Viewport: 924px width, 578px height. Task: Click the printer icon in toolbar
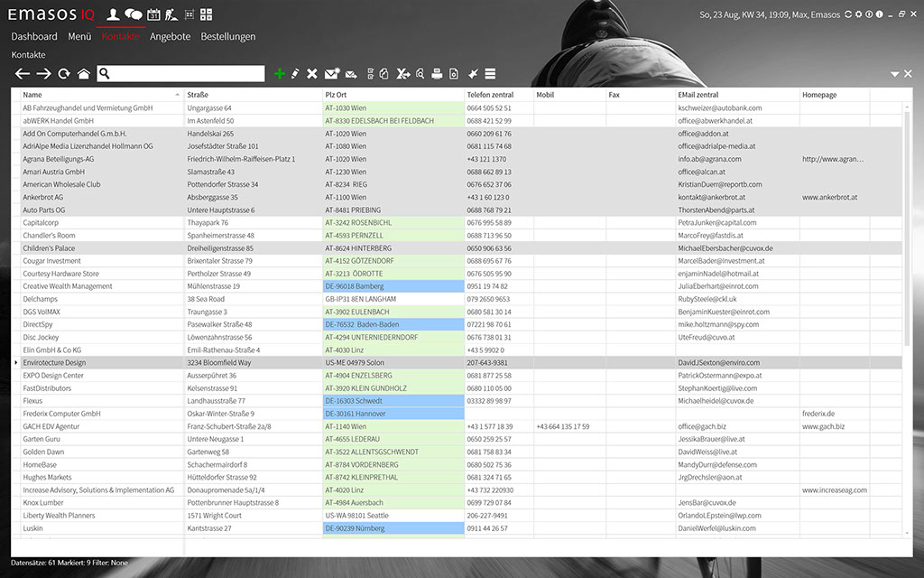click(x=437, y=73)
